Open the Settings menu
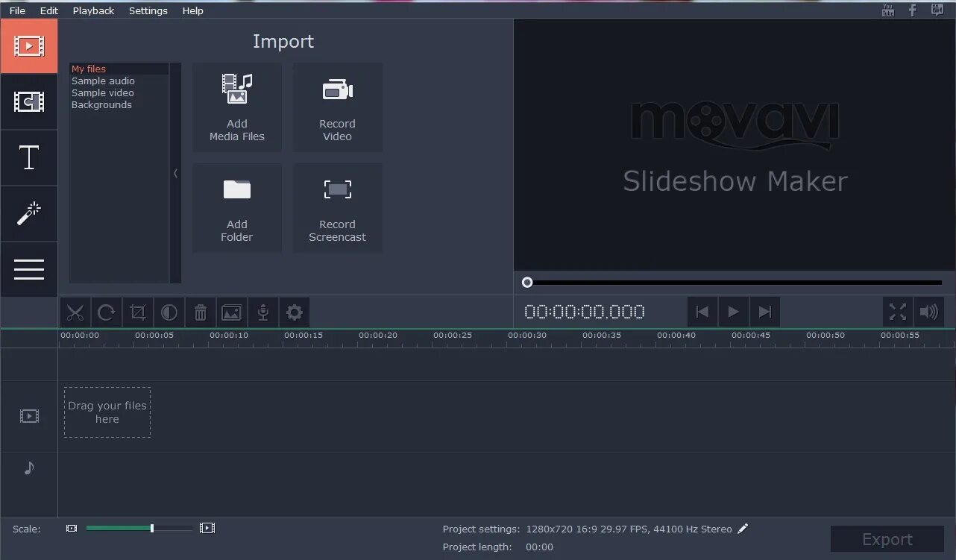 (x=148, y=10)
